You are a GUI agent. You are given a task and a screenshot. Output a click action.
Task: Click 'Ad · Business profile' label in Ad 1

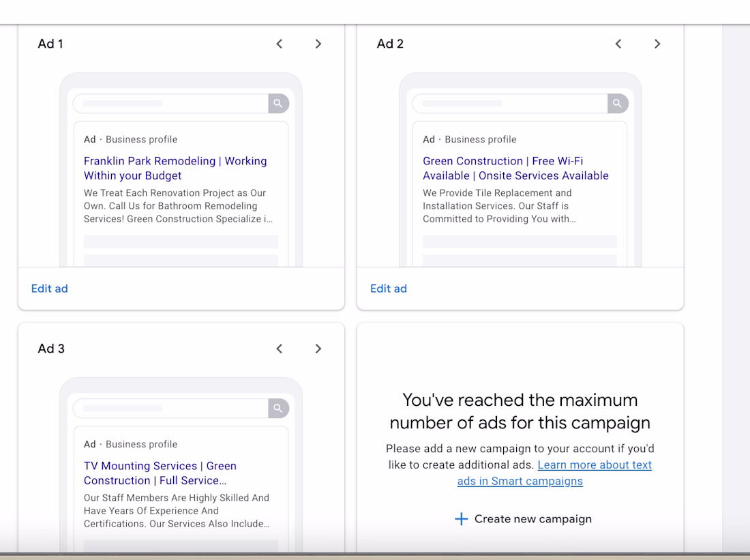[x=131, y=139]
